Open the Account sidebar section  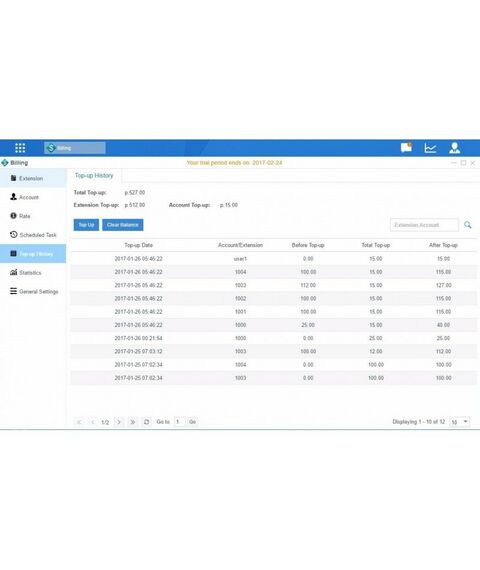33,197
